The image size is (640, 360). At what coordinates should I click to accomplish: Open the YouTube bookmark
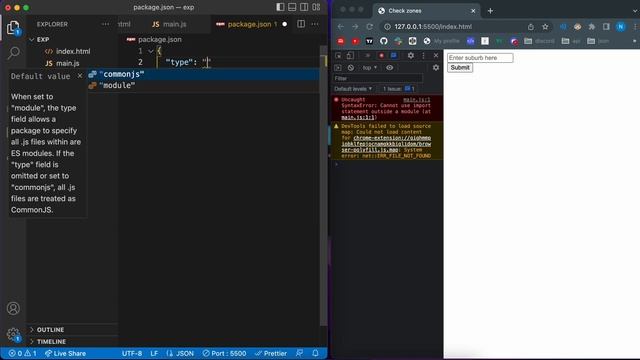(355, 41)
